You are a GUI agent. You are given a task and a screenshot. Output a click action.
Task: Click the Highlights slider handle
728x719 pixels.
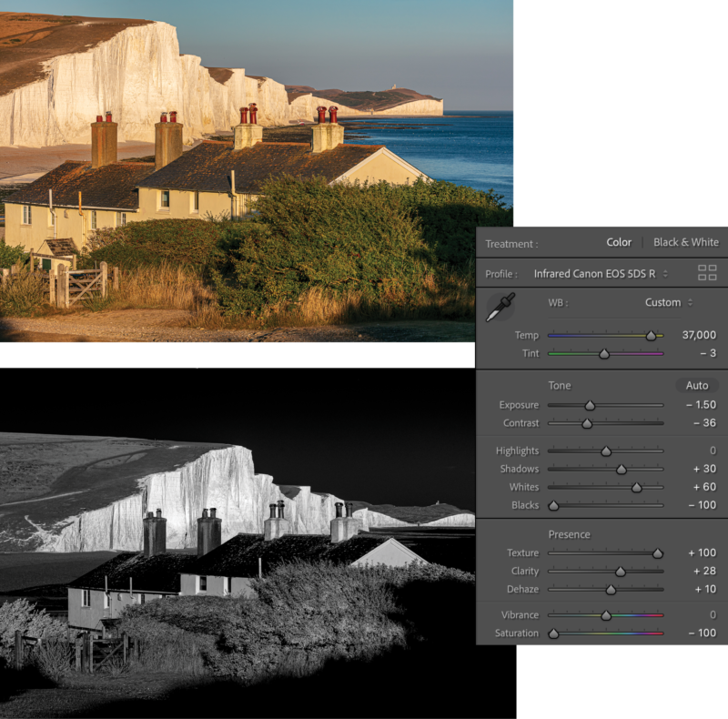coord(606,451)
